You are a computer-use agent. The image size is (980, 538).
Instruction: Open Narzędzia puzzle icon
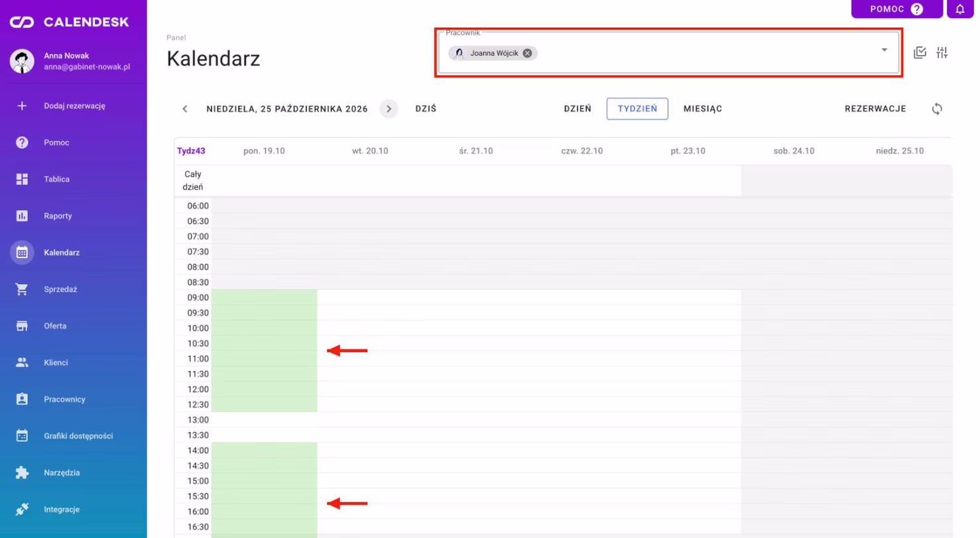click(x=22, y=473)
